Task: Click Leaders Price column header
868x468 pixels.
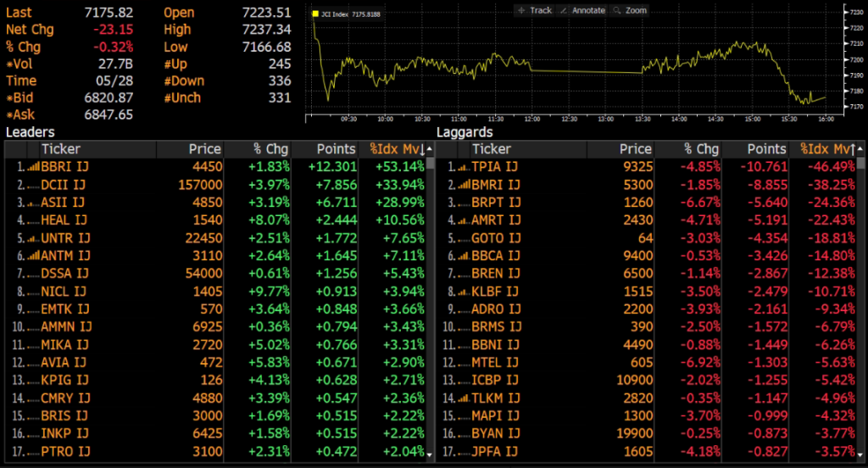Action: pos(205,149)
